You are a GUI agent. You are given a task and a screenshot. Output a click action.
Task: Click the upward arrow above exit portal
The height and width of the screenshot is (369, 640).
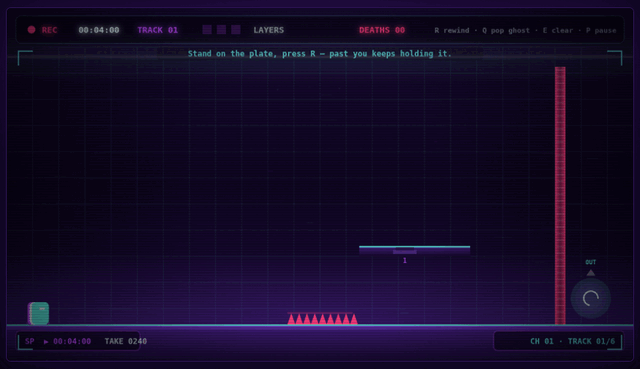[x=591, y=273]
